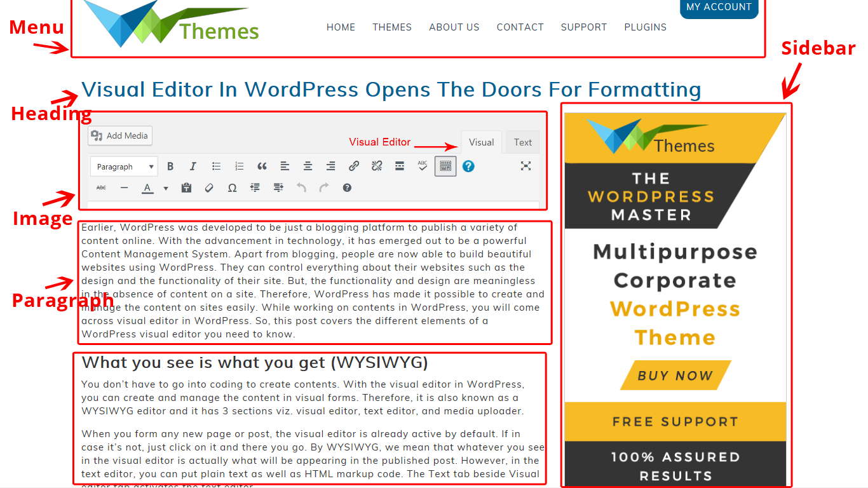Open the CONTACT menu link
The height and width of the screenshot is (488, 868).
click(x=520, y=27)
